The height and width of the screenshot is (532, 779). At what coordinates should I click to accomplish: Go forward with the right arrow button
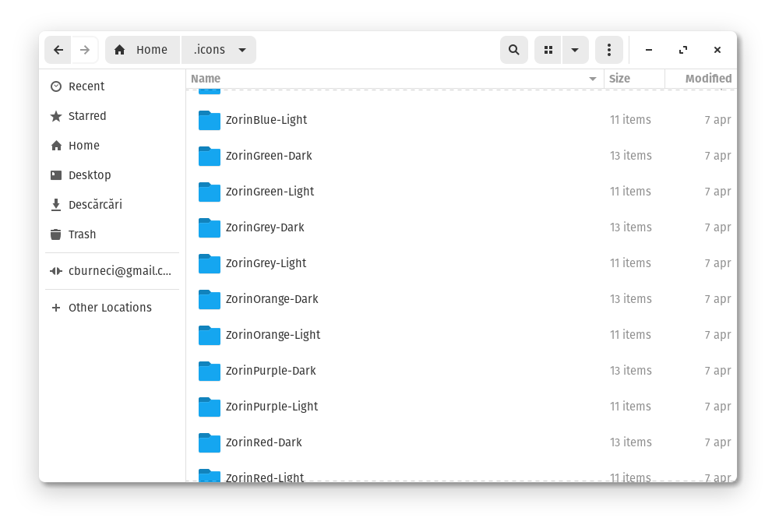(85, 50)
